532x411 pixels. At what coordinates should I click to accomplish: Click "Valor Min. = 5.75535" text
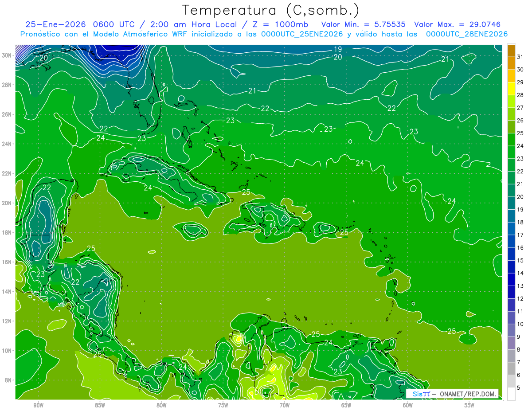[364, 24]
